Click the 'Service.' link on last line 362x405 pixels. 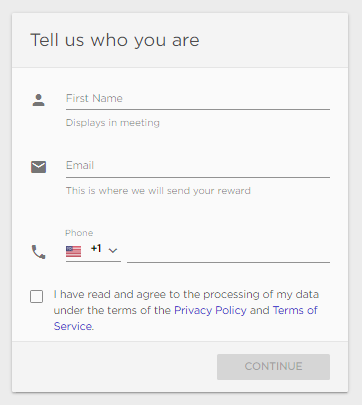(74, 326)
